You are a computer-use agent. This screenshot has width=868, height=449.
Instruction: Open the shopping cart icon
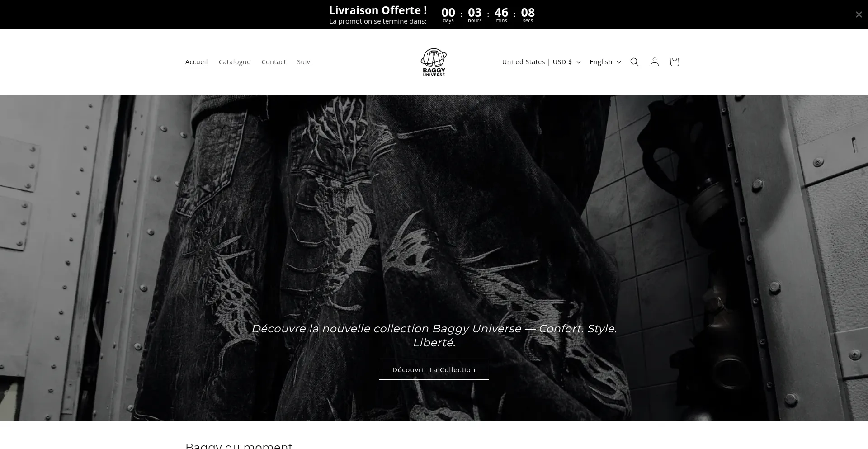click(x=674, y=62)
